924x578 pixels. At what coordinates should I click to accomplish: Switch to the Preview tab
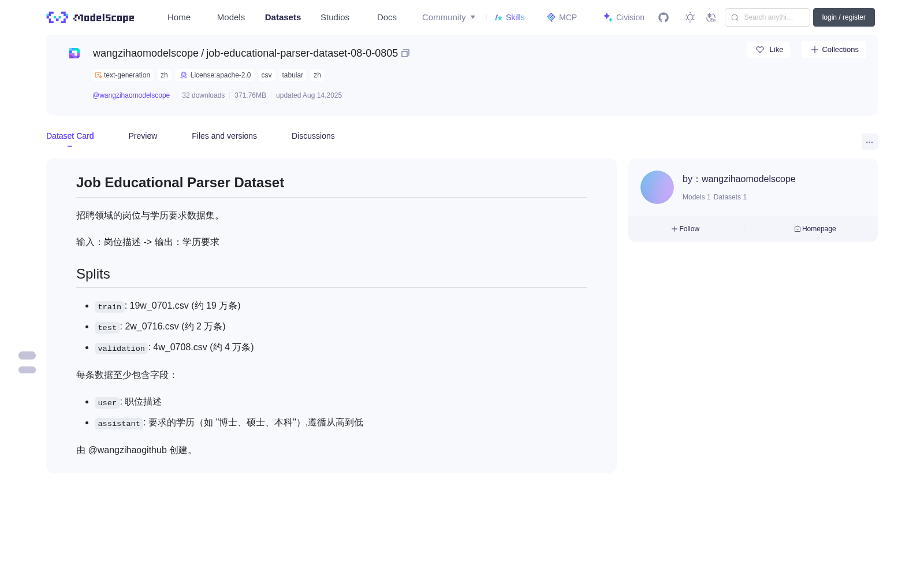point(143,136)
